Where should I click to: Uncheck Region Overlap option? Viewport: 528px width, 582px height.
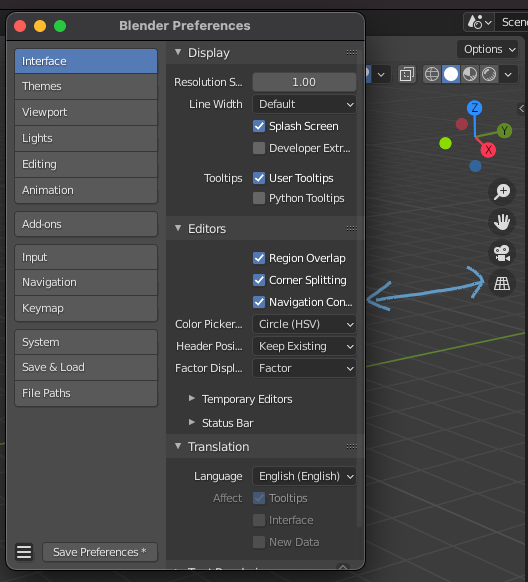pos(259,258)
